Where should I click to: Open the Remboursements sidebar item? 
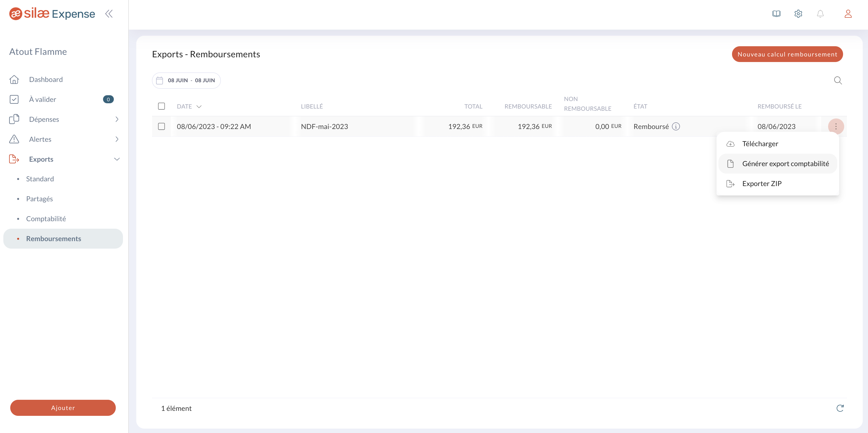coord(63,239)
